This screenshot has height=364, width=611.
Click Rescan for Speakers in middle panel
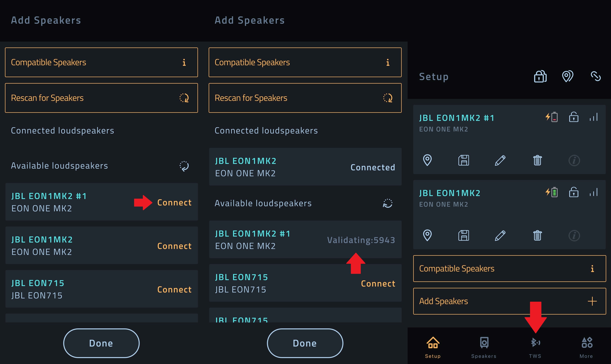pyautogui.click(x=305, y=98)
